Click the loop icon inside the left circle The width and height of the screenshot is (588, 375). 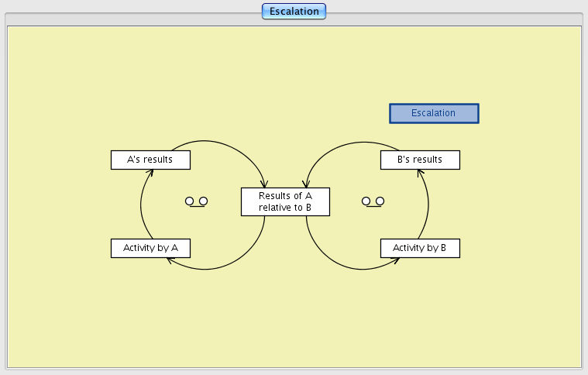tap(197, 201)
